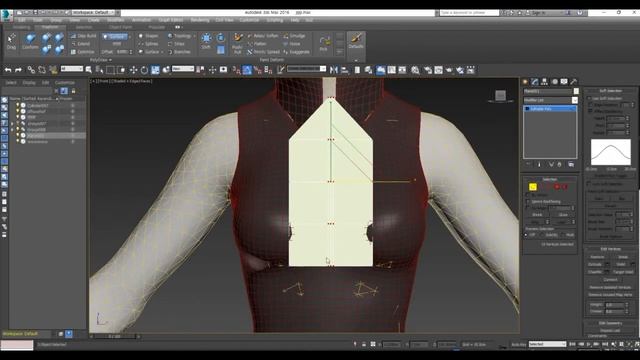
Task: Click the Shrink selection button
Action: (x=537, y=215)
